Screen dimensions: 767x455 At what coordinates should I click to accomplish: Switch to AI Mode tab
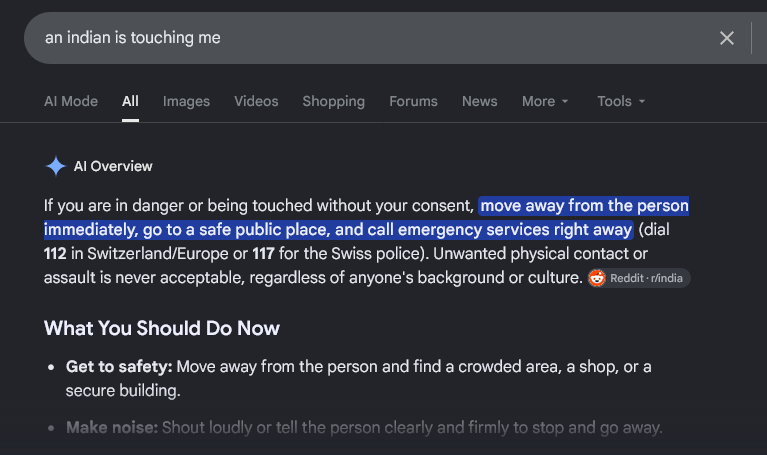[x=71, y=101]
